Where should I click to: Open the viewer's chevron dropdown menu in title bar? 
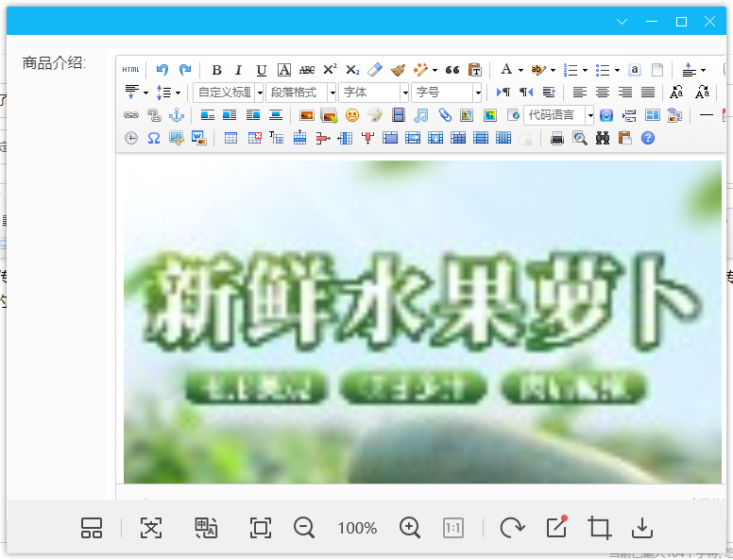tap(622, 21)
